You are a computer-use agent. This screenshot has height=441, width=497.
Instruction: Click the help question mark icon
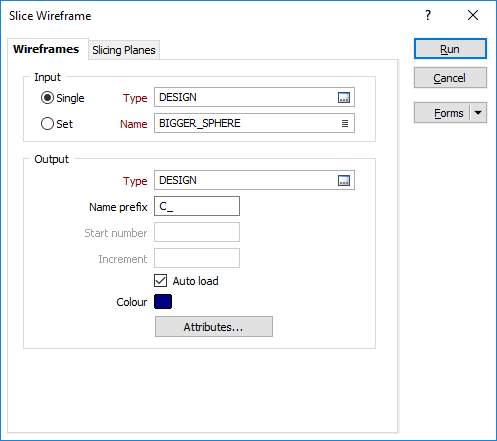pyautogui.click(x=428, y=15)
